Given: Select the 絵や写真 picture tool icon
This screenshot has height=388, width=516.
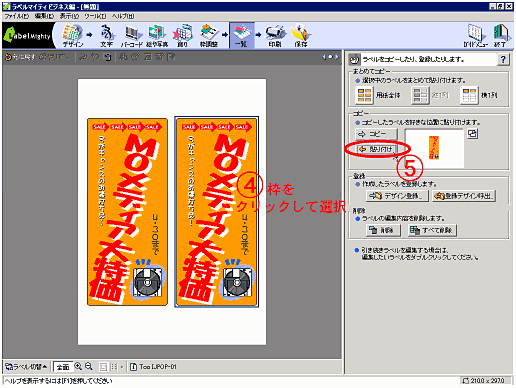Looking at the screenshot, I should tap(157, 35).
